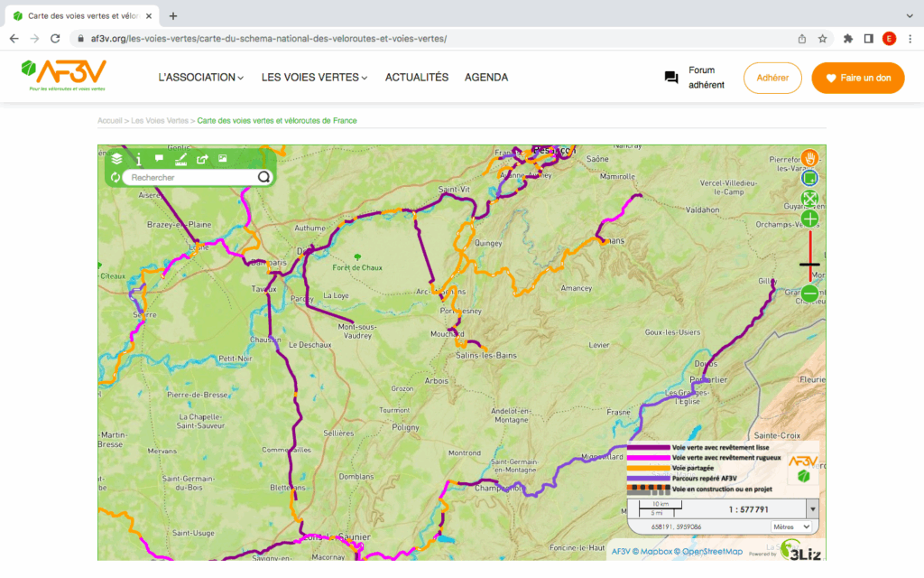Zoom in with the green plus button
The image size is (924, 578).
coord(809,219)
